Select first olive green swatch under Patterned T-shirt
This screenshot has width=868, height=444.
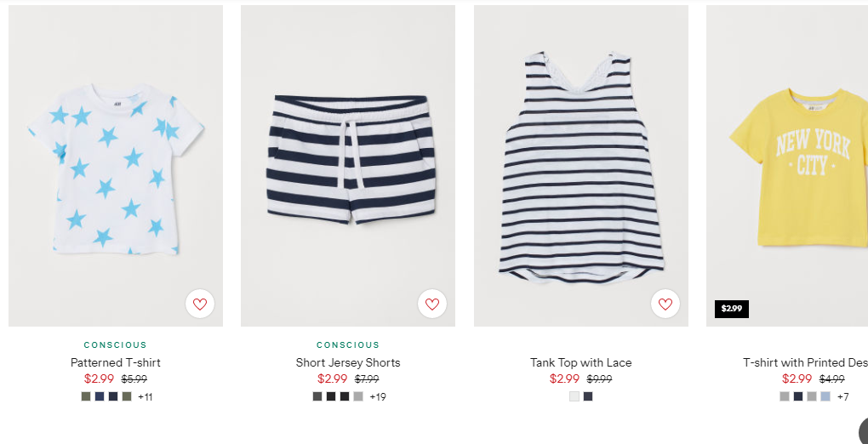[86, 396]
